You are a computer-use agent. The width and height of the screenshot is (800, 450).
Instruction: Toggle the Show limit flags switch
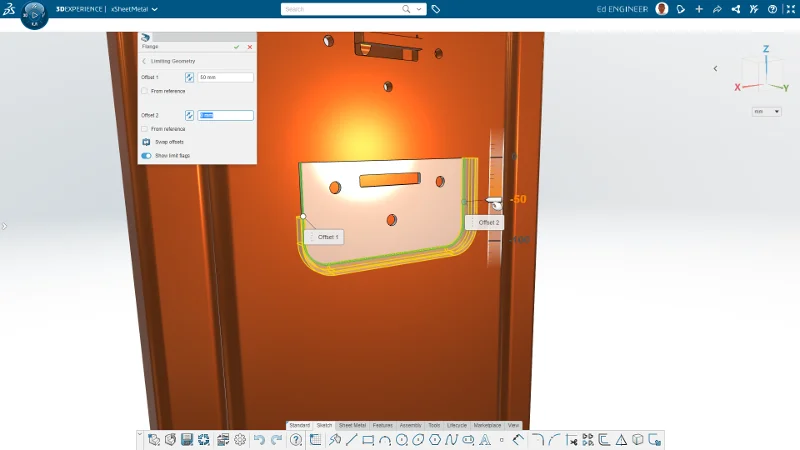click(x=146, y=156)
